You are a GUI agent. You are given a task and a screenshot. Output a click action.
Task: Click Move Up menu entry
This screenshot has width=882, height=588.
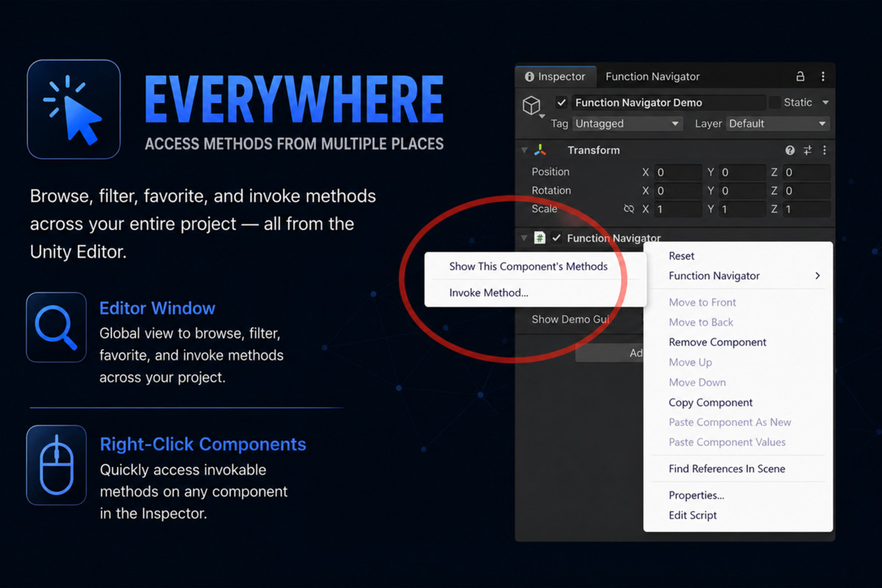(690, 362)
